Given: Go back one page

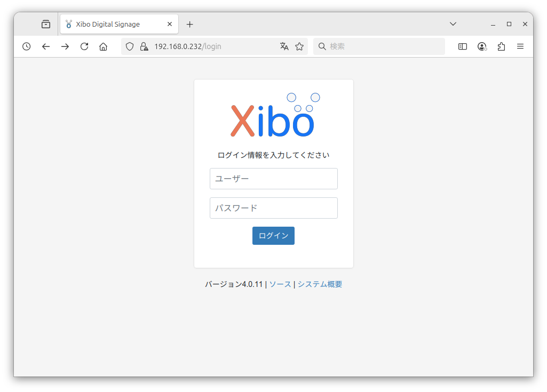Looking at the screenshot, I should [46, 46].
